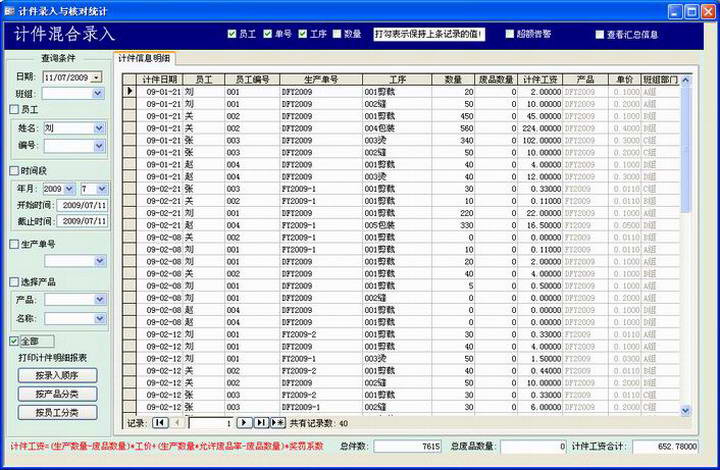Toggle 工序 keep-value checkbox in header
The image size is (720, 470).
[303, 34]
